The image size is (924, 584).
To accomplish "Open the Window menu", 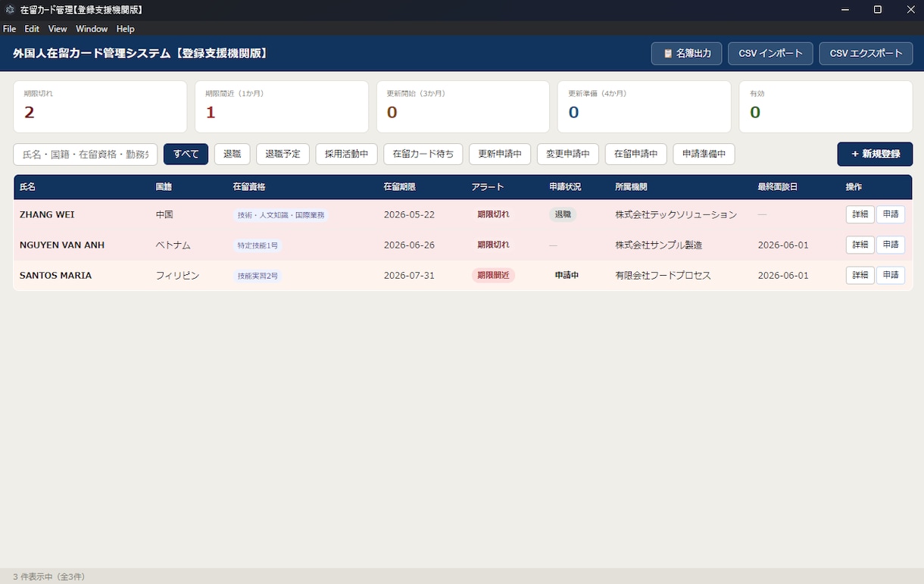I will (92, 29).
